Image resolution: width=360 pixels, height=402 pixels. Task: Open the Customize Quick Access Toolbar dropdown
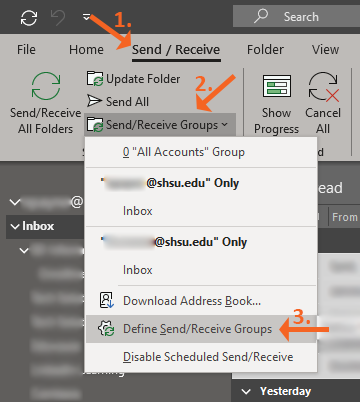(86, 16)
